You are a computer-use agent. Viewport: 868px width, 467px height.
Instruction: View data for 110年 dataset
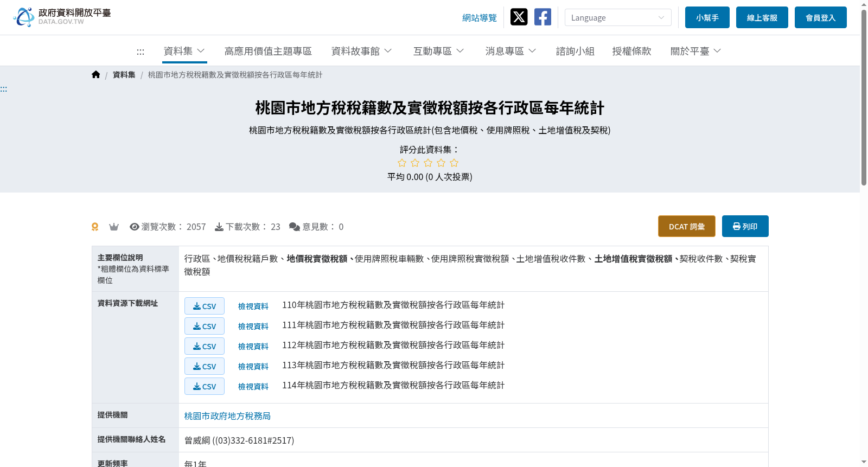click(253, 306)
